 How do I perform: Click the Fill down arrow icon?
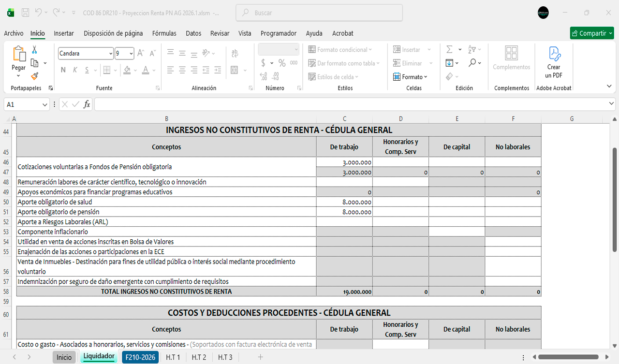[x=449, y=63]
